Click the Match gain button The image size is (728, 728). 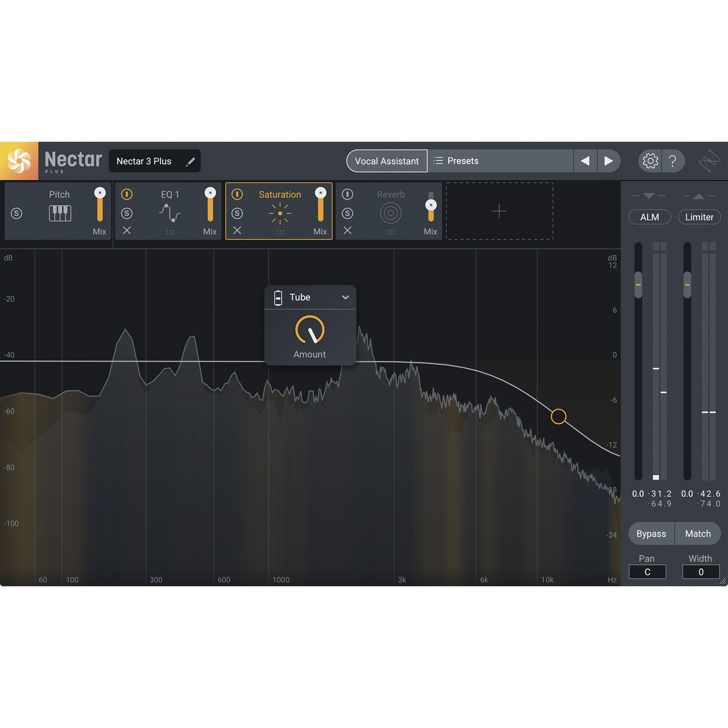(x=698, y=534)
